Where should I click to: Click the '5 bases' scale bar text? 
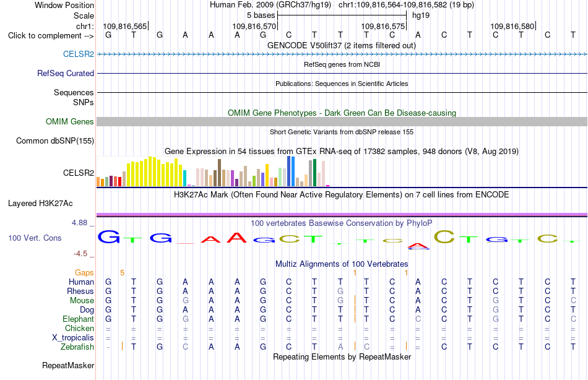[261, 15]
